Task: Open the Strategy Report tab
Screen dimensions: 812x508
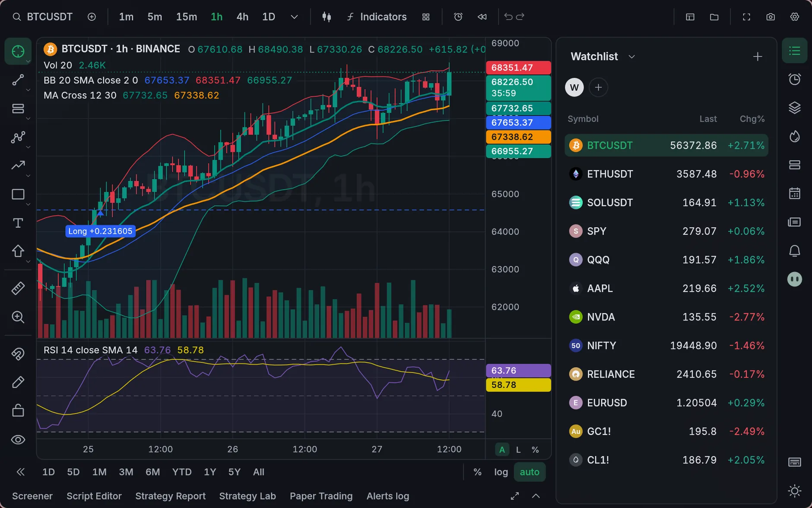Action: click(x=170, y=496)
